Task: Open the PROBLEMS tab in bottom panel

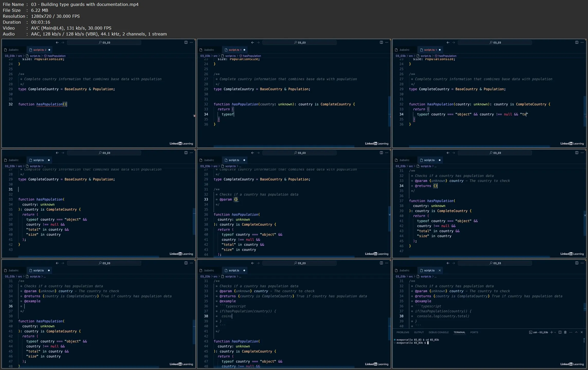Action: [403, 332]
